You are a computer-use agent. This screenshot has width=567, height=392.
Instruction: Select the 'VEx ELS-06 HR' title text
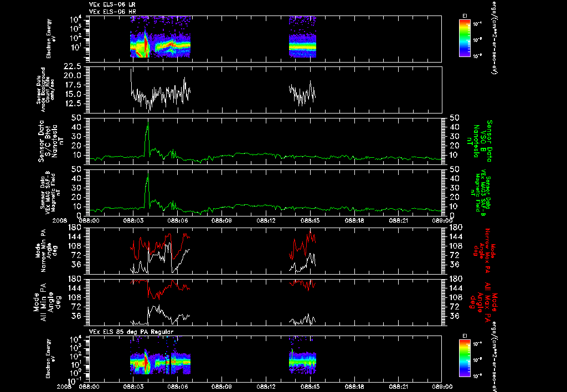[112, 11]
